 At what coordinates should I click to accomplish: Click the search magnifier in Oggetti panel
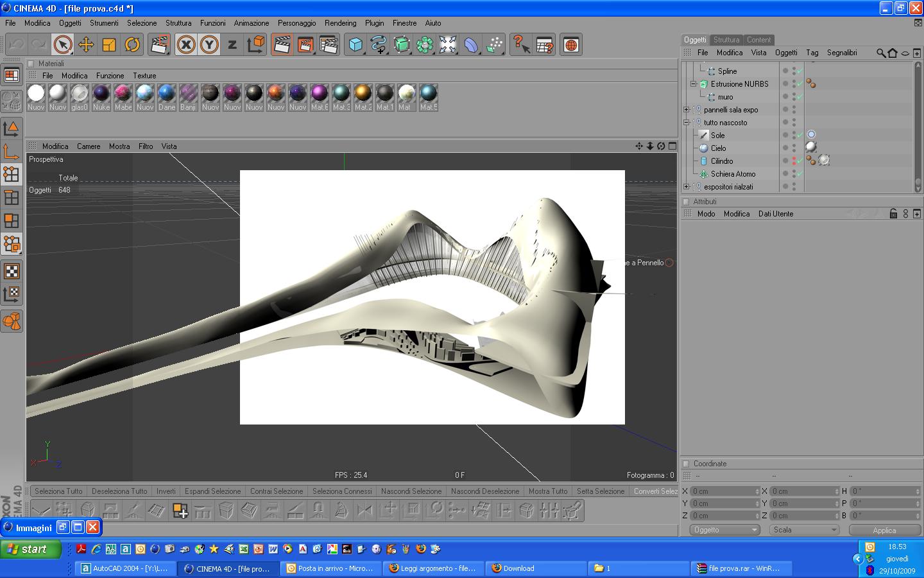pyautogui.click(x=881, y=53)
